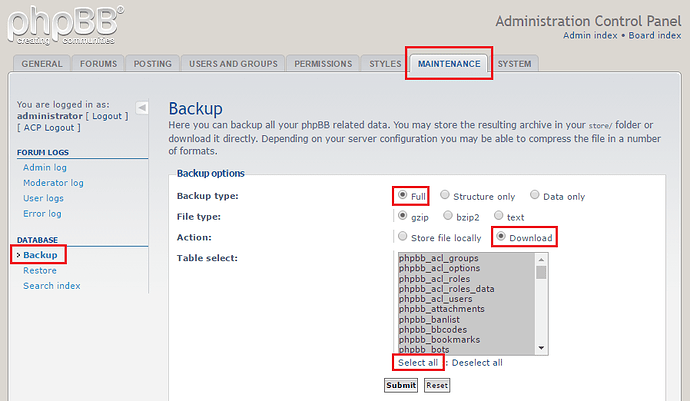The image size is (690, 401).
Task: Open the Permissions tab
Action: (323, 64)
